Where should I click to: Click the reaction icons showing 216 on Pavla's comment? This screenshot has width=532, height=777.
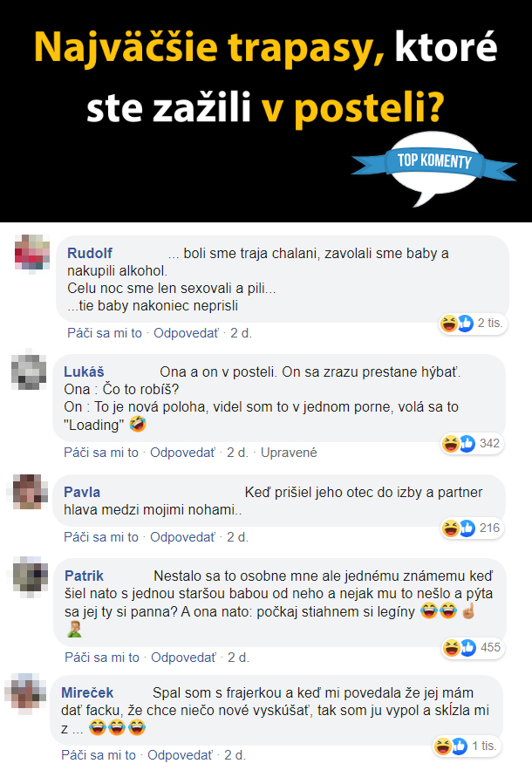pos(472,528)
